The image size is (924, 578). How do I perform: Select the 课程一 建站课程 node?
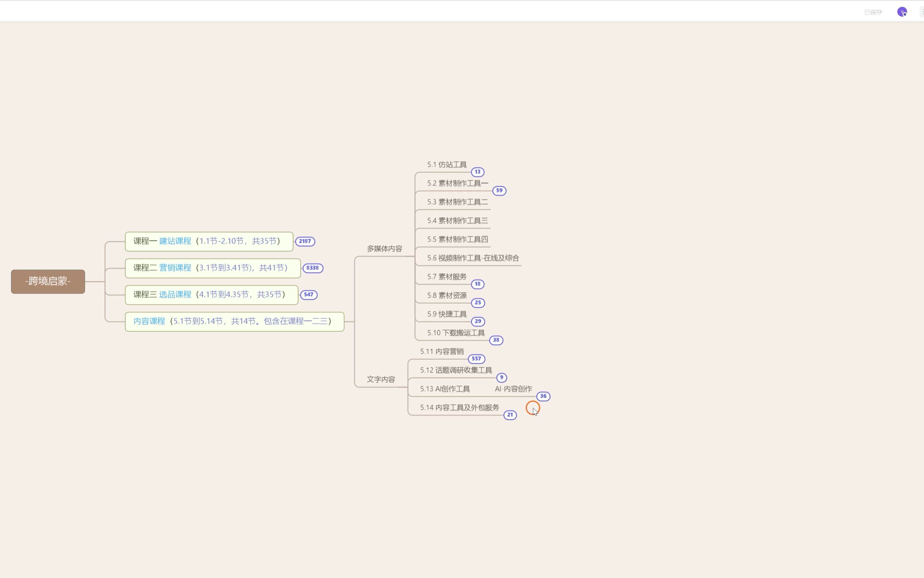tap(209, 241)
